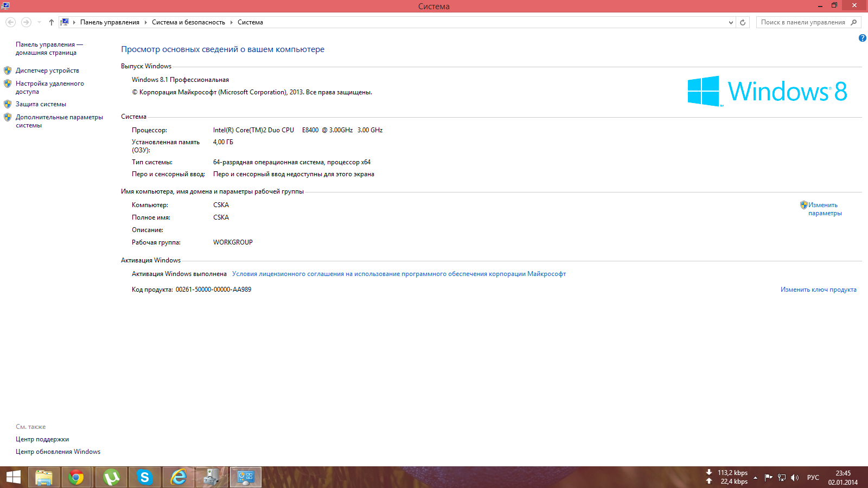
Task: Open Защита системы
Action: [41, 104]
